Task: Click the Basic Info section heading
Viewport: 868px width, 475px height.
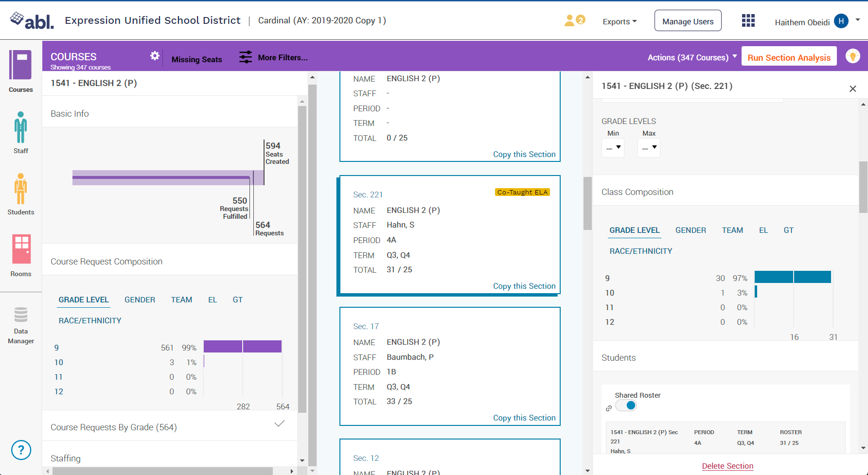Action: tap(70, 113)
